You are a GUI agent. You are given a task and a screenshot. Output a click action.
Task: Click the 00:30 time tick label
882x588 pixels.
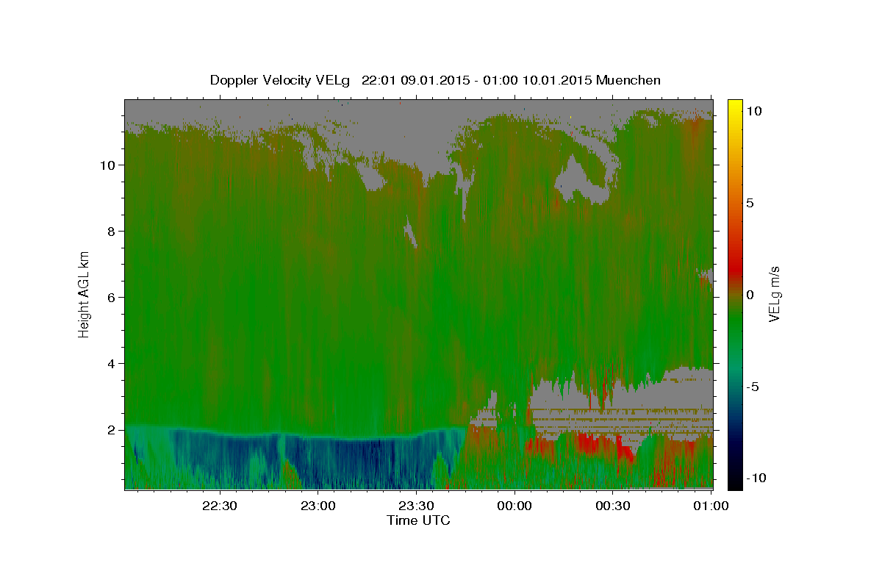click(612, 506)
